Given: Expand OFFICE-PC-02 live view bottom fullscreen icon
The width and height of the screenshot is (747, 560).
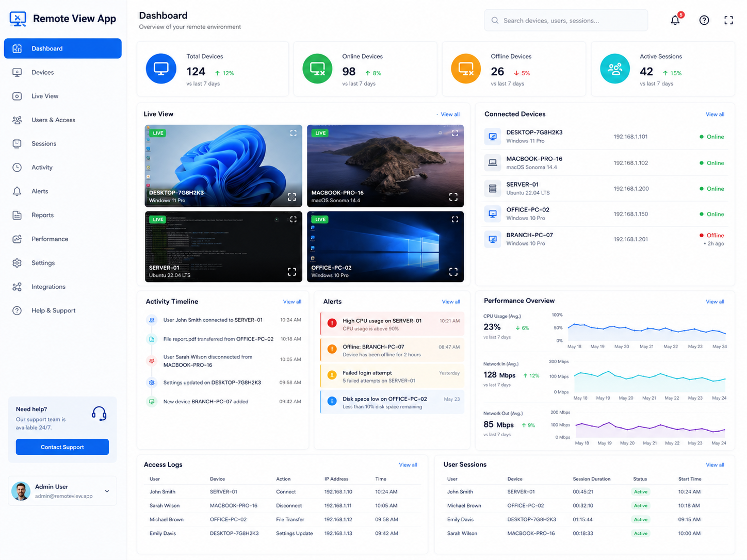Looking at the screenshot, I should click(453, 272).
